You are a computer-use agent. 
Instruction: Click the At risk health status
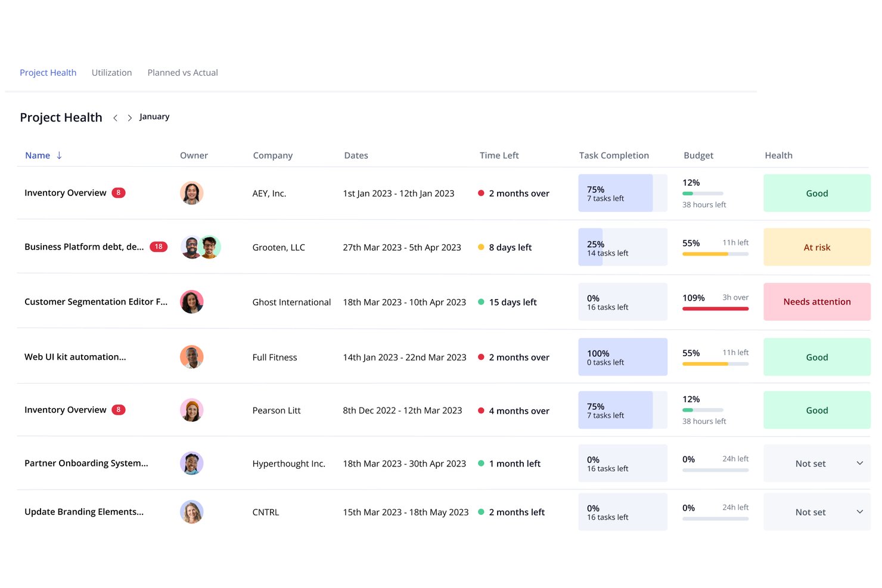pos(817,247)
